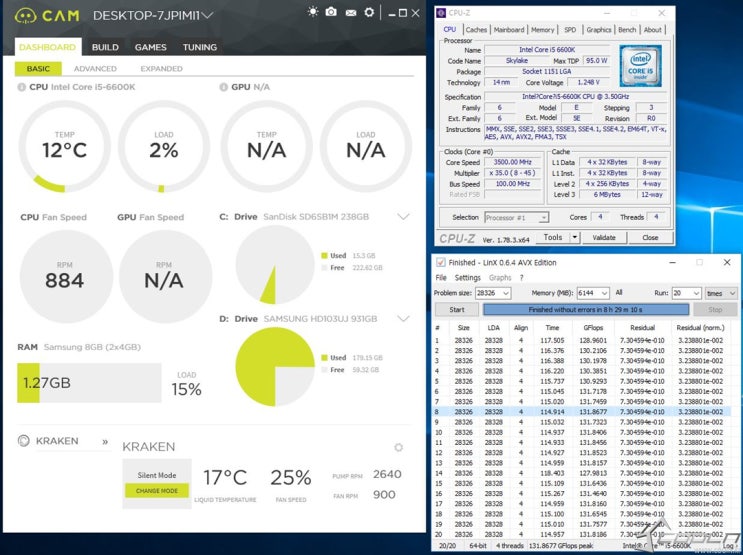Click the GPU info icon beside GPU N/A
Image resolution: width=743 pixels, height=555 pixels.
(x=224, y=87)
